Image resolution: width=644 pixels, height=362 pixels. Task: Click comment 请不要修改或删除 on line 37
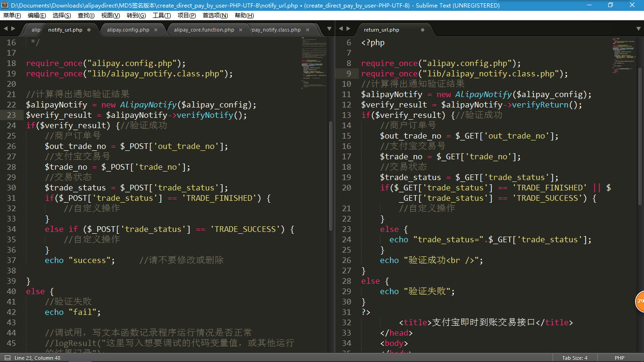pyautogui.click(x=182, y=260)
